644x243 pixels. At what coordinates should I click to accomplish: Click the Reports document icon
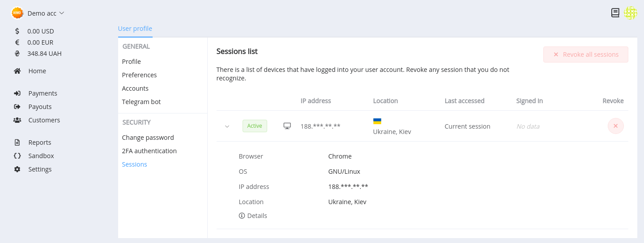17,142
